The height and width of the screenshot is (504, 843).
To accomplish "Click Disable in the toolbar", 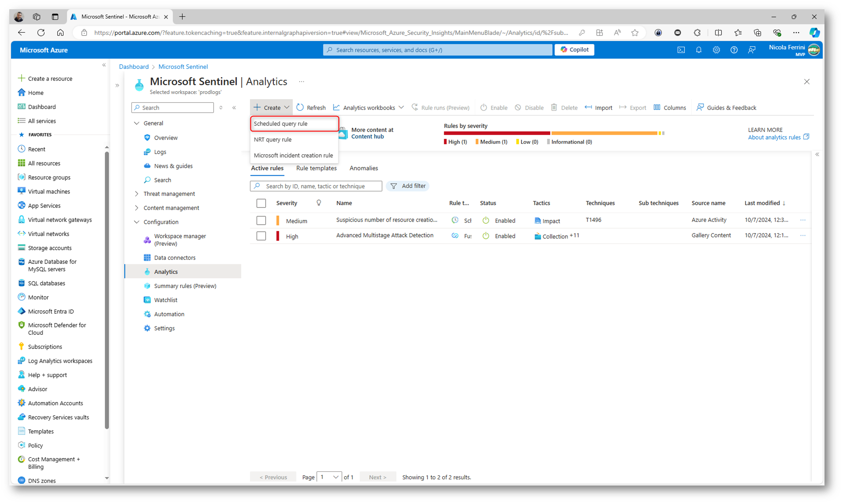I will coord(529,107).
